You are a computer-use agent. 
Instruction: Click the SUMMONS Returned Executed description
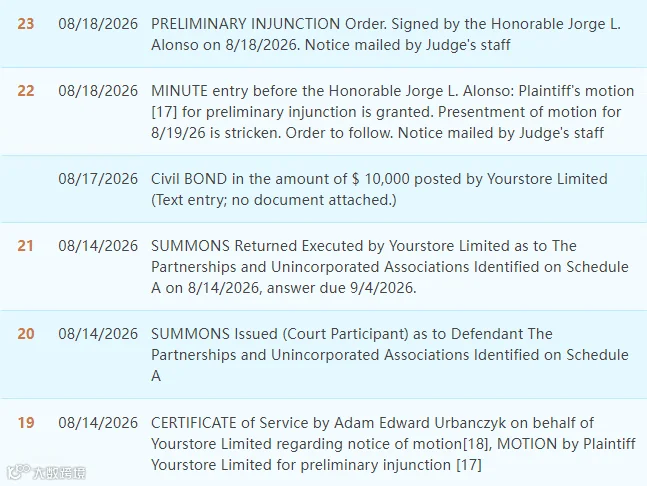coord(390,267)
